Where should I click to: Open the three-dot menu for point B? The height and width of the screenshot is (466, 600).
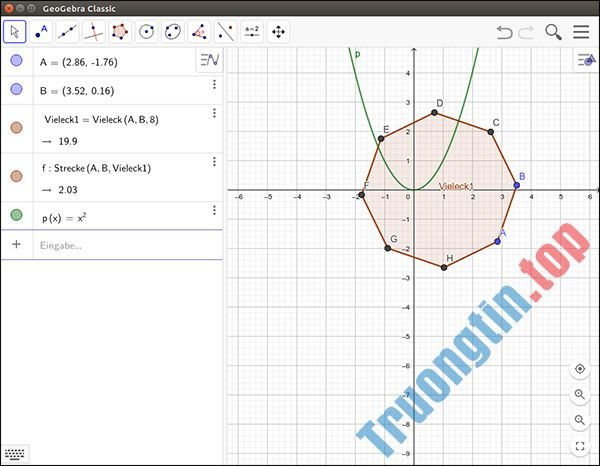[x=214, y=85]
